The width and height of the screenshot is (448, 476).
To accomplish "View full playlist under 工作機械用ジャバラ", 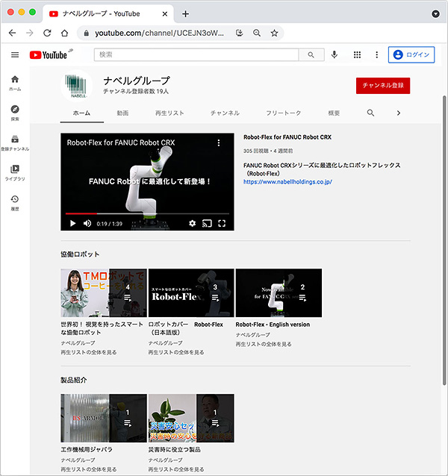I will [89, 469].
